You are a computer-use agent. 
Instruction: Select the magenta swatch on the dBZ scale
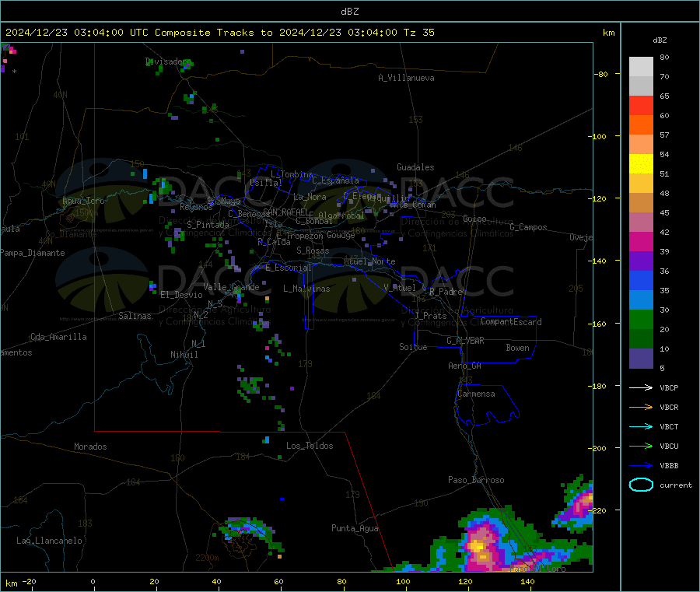[641, 241]
